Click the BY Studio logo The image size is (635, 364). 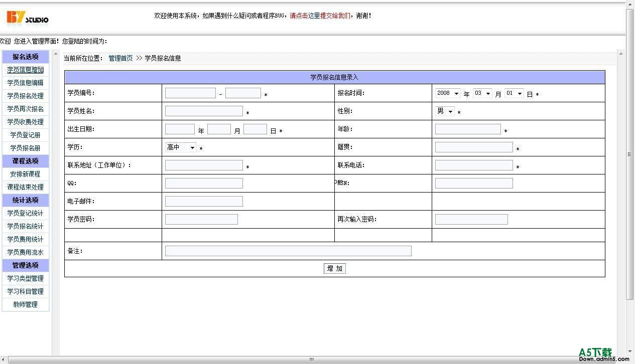28,18
